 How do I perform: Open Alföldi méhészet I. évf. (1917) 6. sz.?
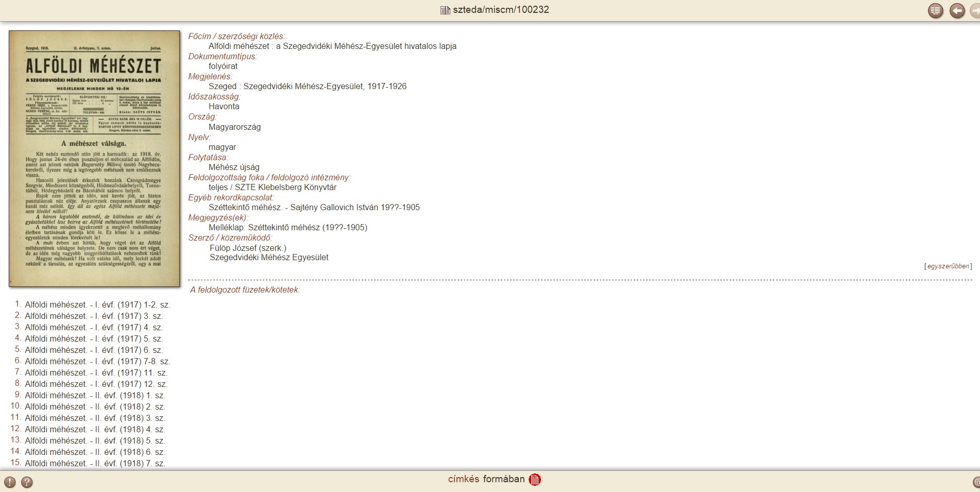(94, 350)
